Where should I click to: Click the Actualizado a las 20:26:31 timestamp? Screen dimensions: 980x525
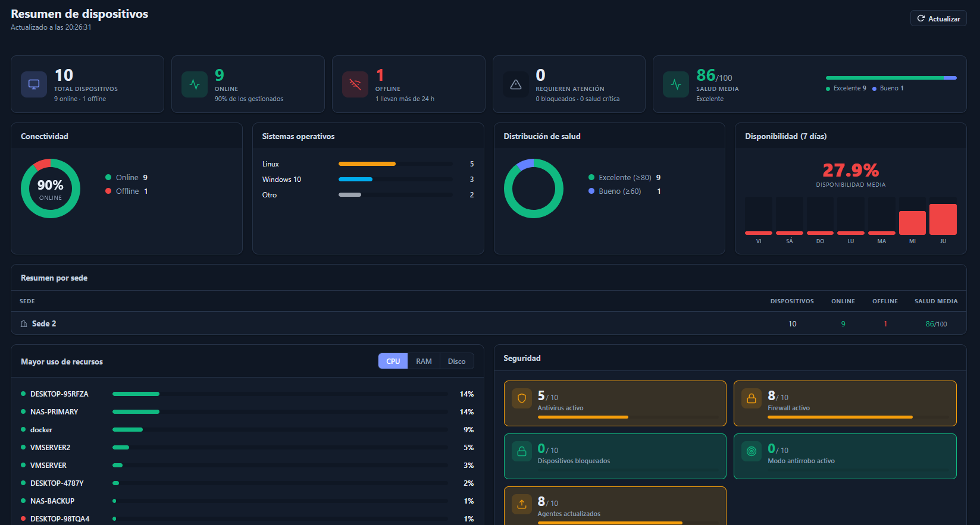pyautogui.click(x=51, y=27)
